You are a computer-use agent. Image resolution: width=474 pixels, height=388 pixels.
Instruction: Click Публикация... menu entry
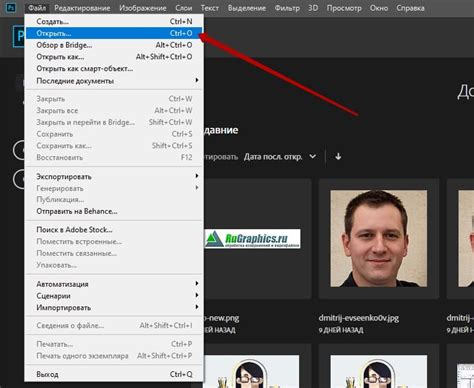click(x=114, y=200)
